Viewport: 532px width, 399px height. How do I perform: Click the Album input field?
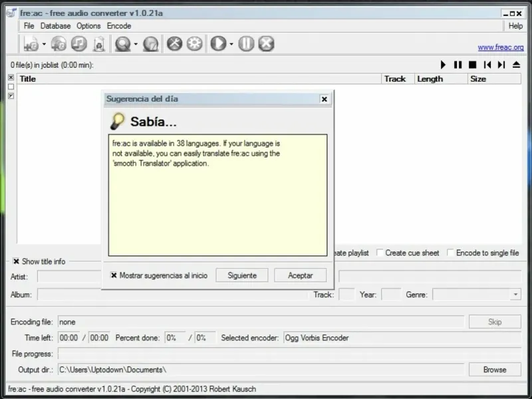click(172, 295)
